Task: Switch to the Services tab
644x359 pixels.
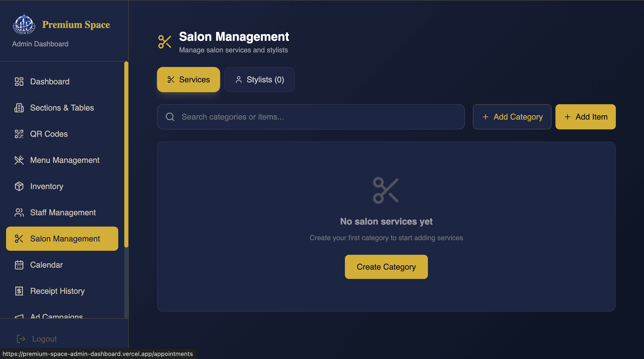Action: click(188, 80)
